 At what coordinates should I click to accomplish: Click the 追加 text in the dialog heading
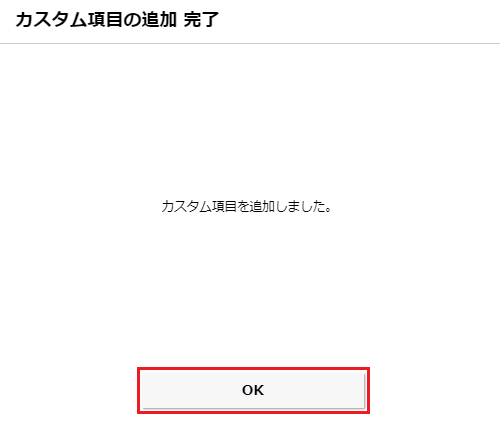(159, 19)
